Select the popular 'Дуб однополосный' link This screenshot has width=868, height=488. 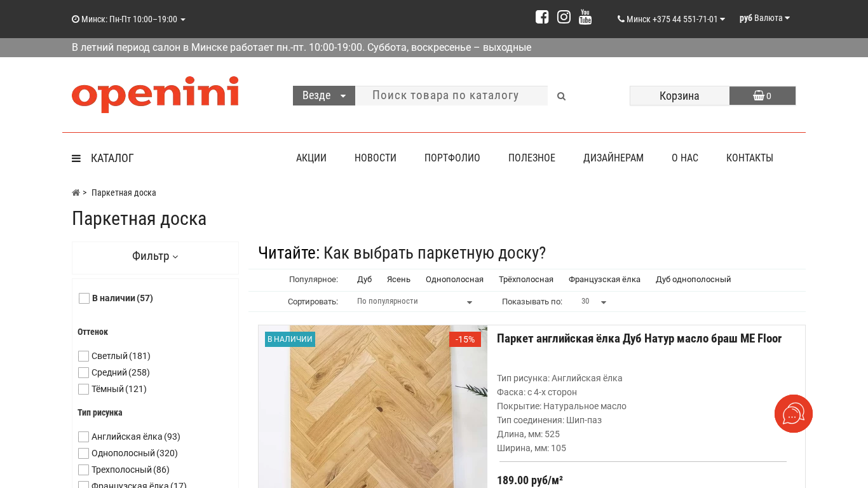[x=693, y=280]
